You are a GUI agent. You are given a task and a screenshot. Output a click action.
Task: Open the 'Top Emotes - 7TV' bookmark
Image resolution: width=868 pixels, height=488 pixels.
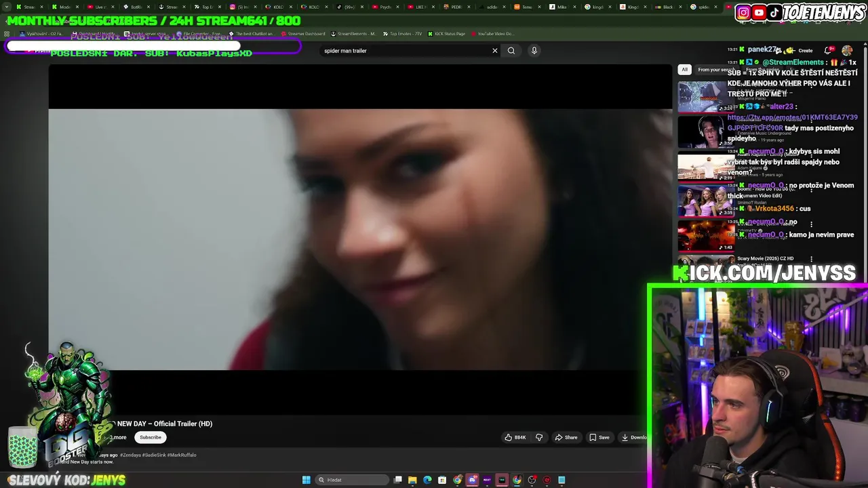[x=403, y=34]
